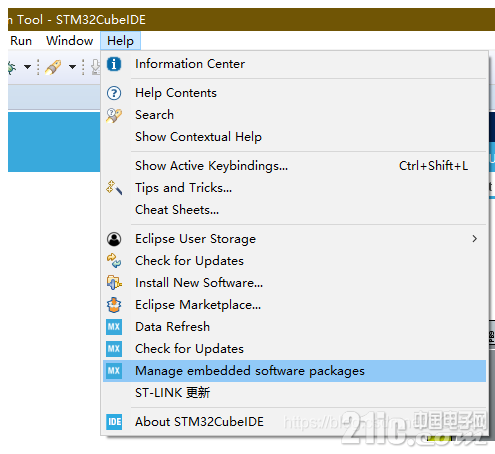Choose Install New Software
495x454 pixels.
pyautogui.click(x=294, y=283)
